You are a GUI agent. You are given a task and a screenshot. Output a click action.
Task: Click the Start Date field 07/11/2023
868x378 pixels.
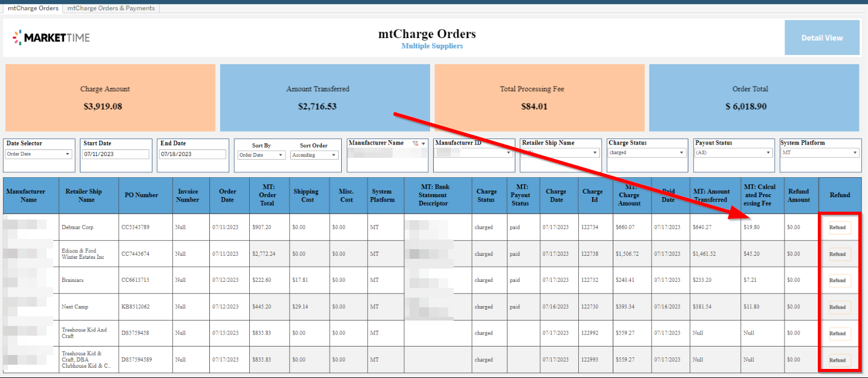tap(116, 154)
